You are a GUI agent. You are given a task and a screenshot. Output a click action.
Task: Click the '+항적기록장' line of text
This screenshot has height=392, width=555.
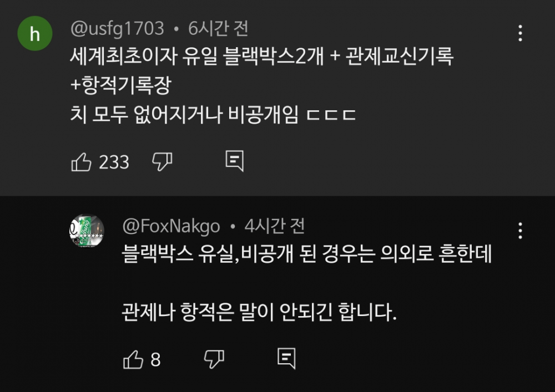(x=122, y=86)
